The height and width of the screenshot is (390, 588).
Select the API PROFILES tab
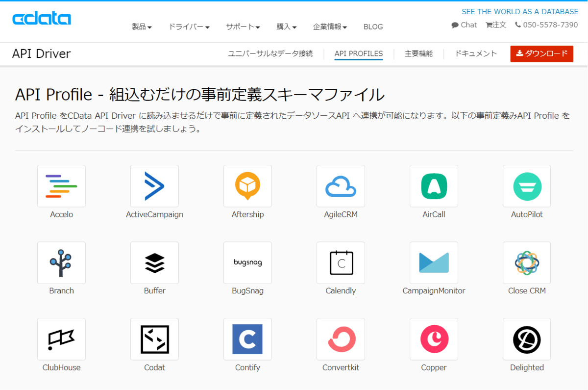(359, 54)
